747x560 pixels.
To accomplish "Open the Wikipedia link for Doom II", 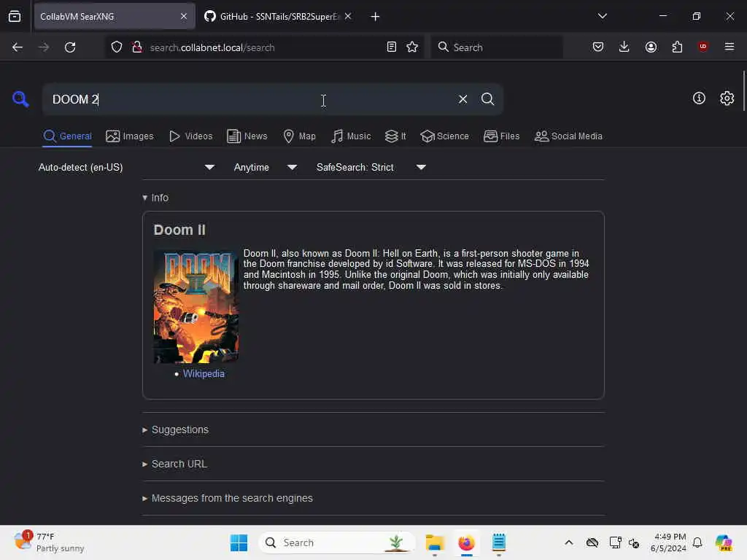I will (204, 374).
